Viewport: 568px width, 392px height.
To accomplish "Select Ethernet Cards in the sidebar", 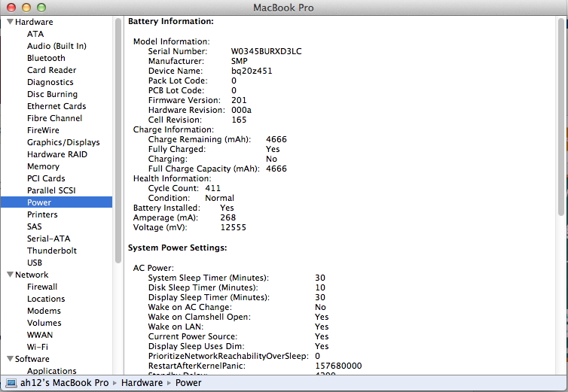I will (x=56, y=106).
